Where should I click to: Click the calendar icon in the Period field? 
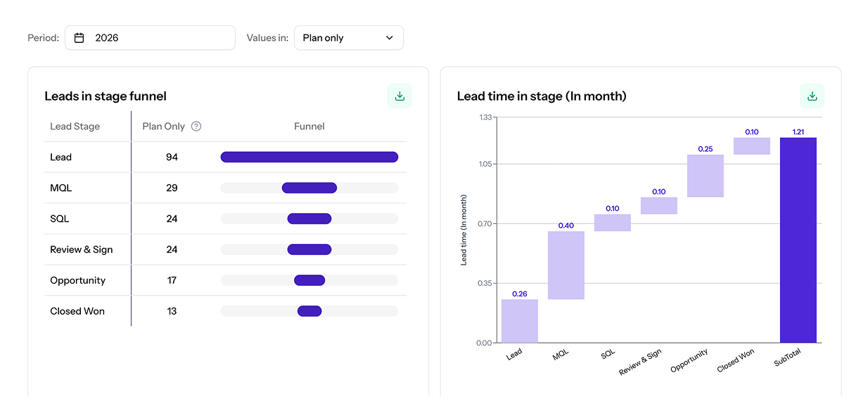pos(78,37)
